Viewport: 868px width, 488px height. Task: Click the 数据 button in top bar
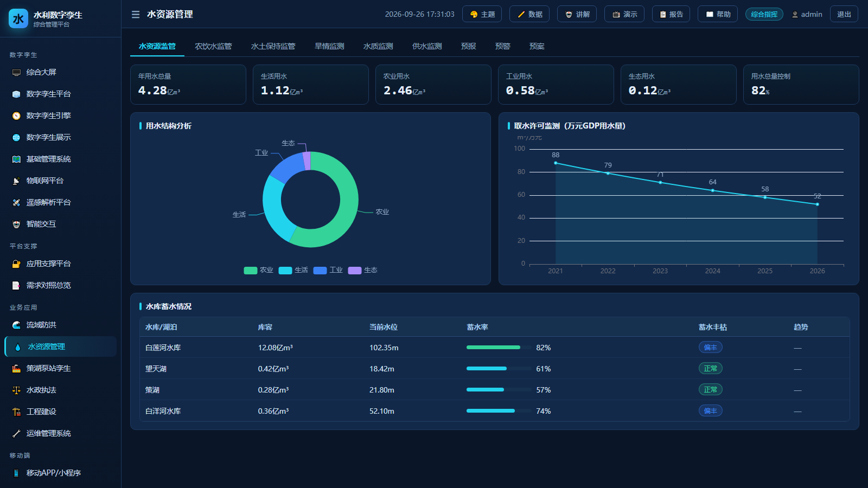click(x=529, y=14)
